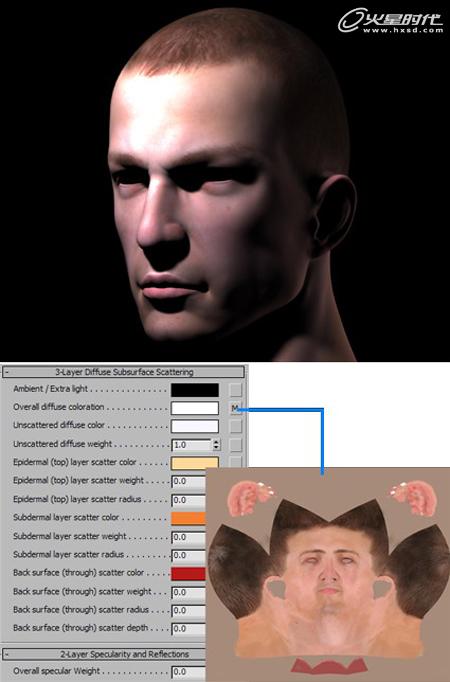The height and width of the screenshot is (682, 450).
Task: Click the empty map button for Unscattered diffuse color
Action: click(235, 426)
